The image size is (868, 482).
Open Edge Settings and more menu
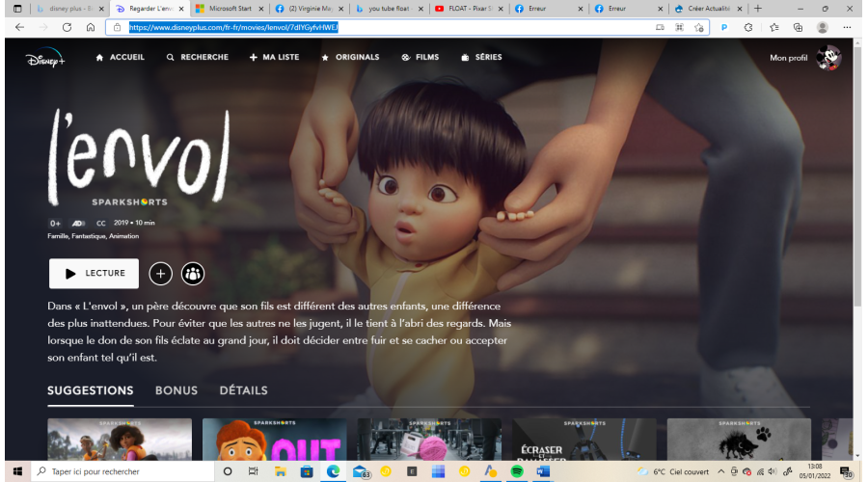tap(847, 27)
